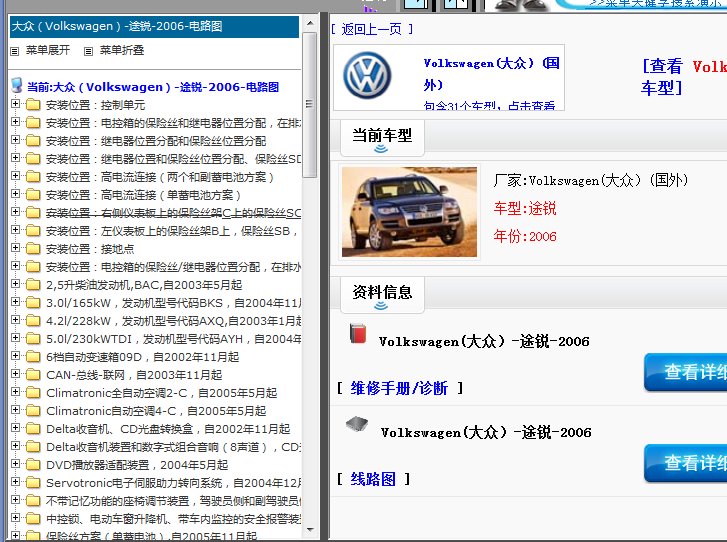Open the 维修手册/诊断 link
This screenshot has width=727, height=542.
399,388
